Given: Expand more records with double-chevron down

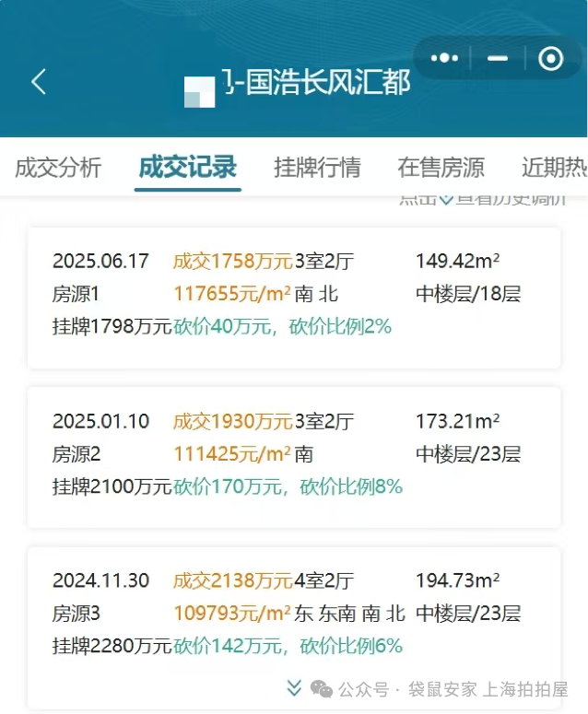Looking at the screenshot, I should click(x=294, y=687).
